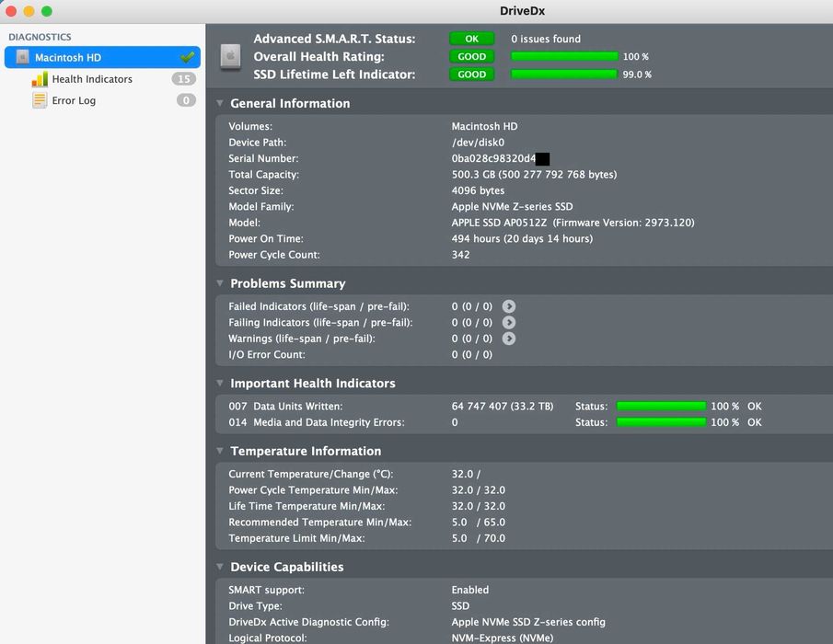The width and height of the screenshot is (833, 644).
Task: Click Recommended Temperature value 5.0 / 65.0
Action: [479, 522]
